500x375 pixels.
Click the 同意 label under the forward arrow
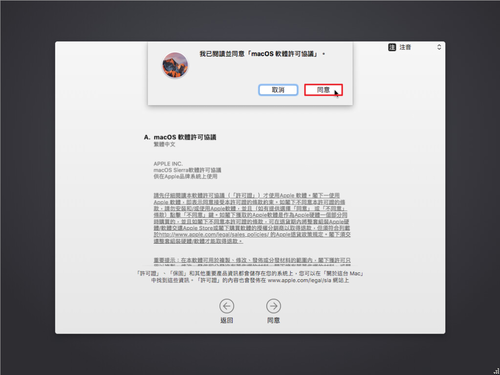tap(273, 320)
